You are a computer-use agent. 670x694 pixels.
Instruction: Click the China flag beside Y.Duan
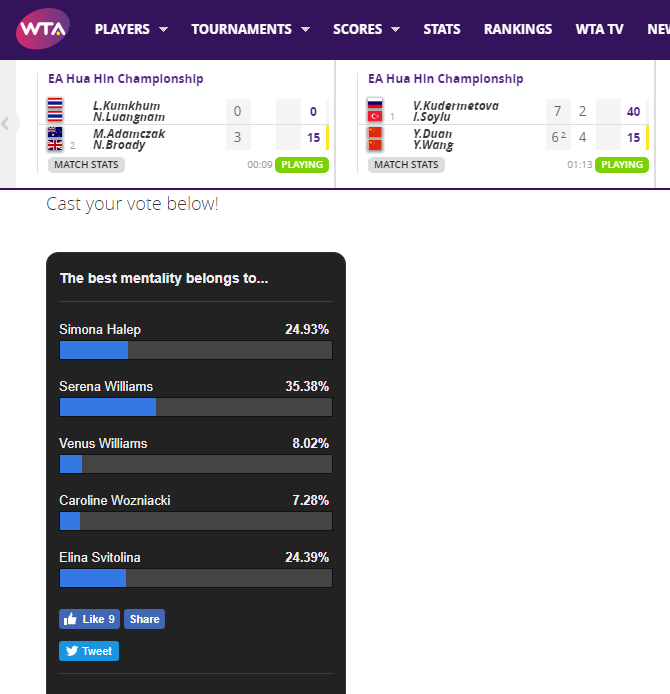375,133
